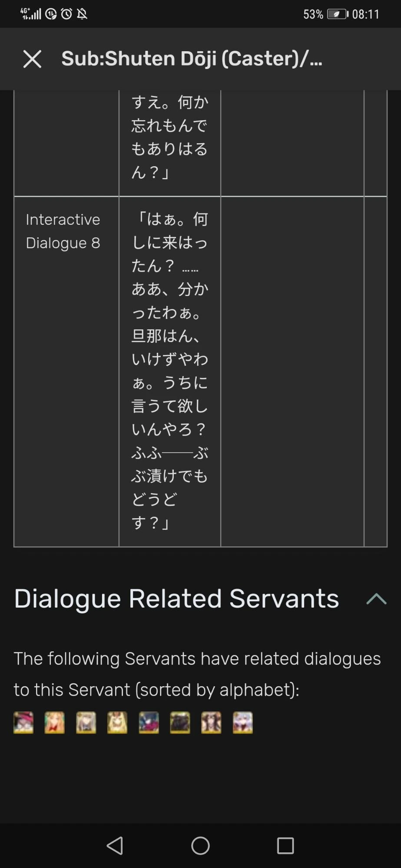
Task: Open the third related Servant icon
Action: (x=86, y=723)
